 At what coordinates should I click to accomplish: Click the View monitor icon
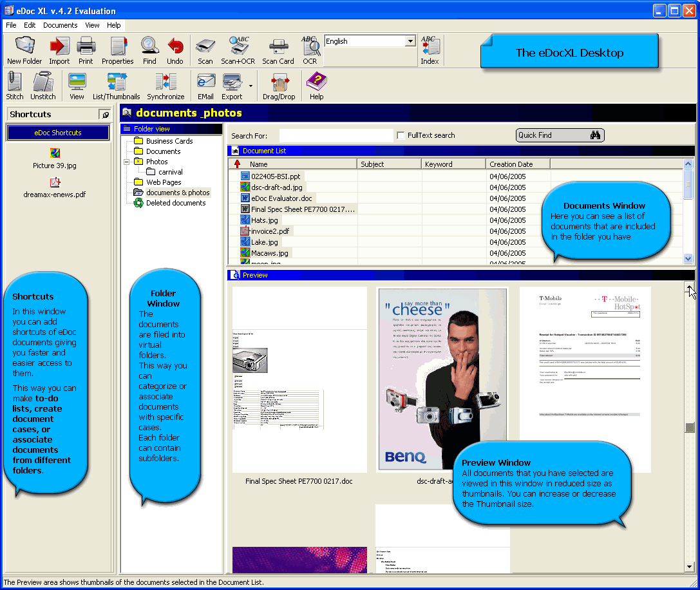(x=77, y=86)
